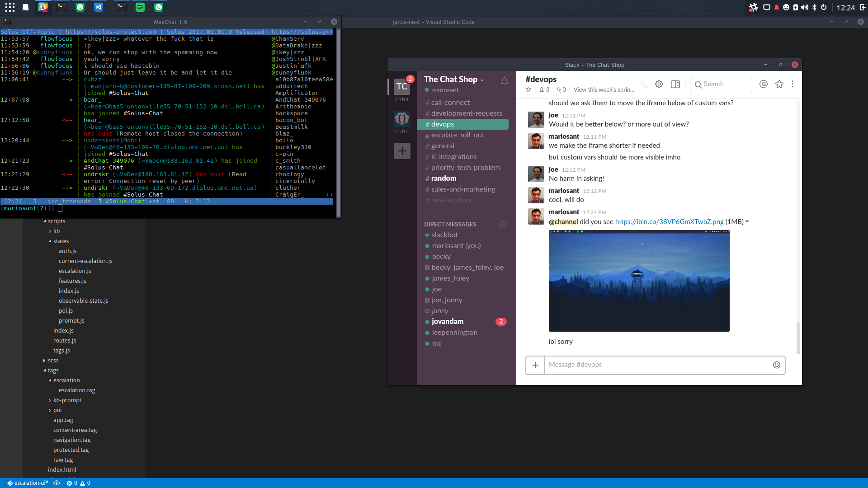
Task: Open the desktop screenshot image preview
Action: pyautogui.click(x=639, y=281)
